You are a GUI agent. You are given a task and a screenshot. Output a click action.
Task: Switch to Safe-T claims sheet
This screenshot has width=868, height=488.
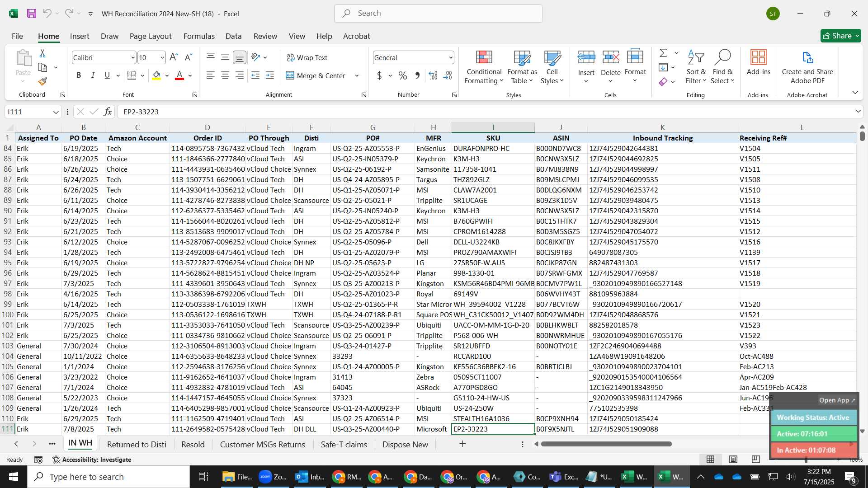(x=344, y=444)
